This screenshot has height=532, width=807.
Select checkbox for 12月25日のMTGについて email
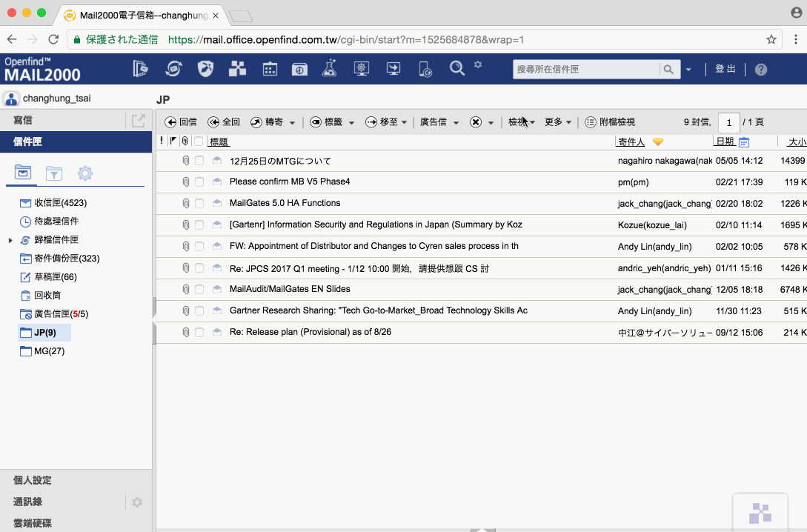pyautogui.click(x=199, y=161)
